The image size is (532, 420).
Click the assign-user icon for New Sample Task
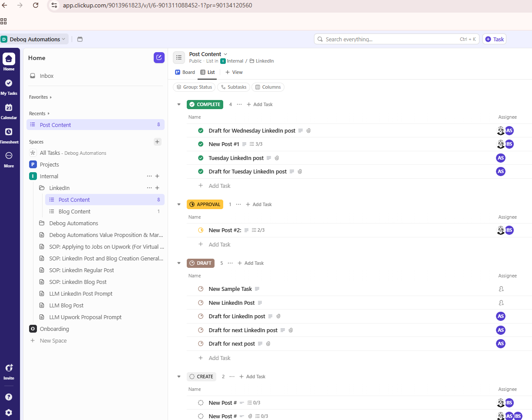[x=501, y=289]
